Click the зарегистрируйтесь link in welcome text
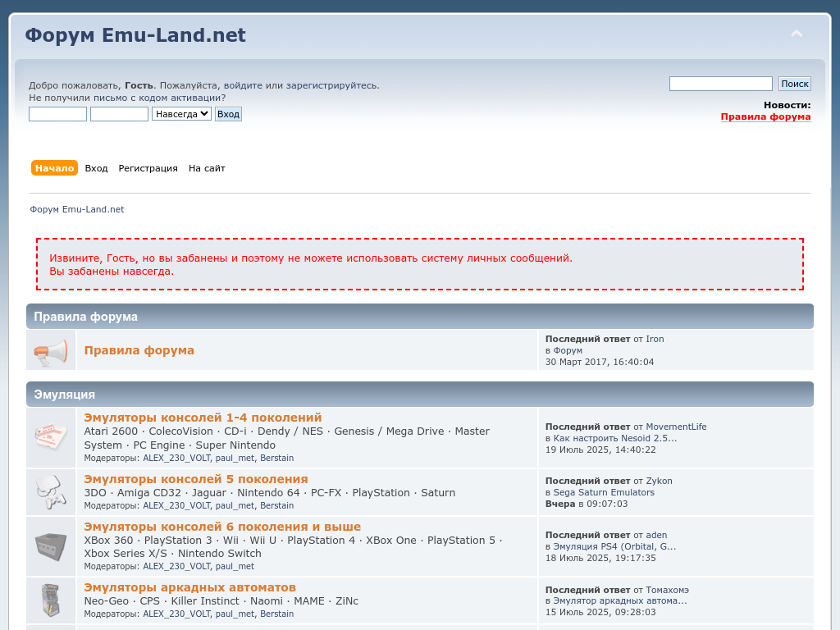This screenshot has height=630, width=840. click(x=331, y=85)
